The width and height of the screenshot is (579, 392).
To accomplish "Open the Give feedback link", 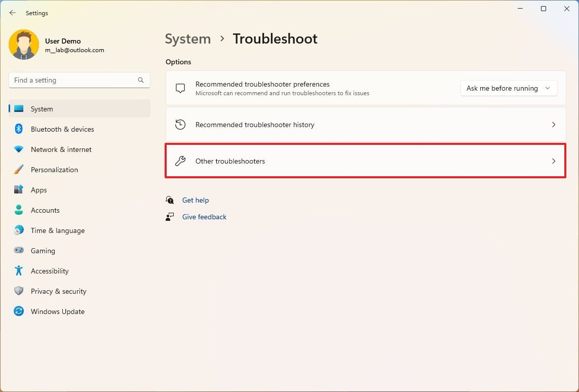I will click(204, 217).
